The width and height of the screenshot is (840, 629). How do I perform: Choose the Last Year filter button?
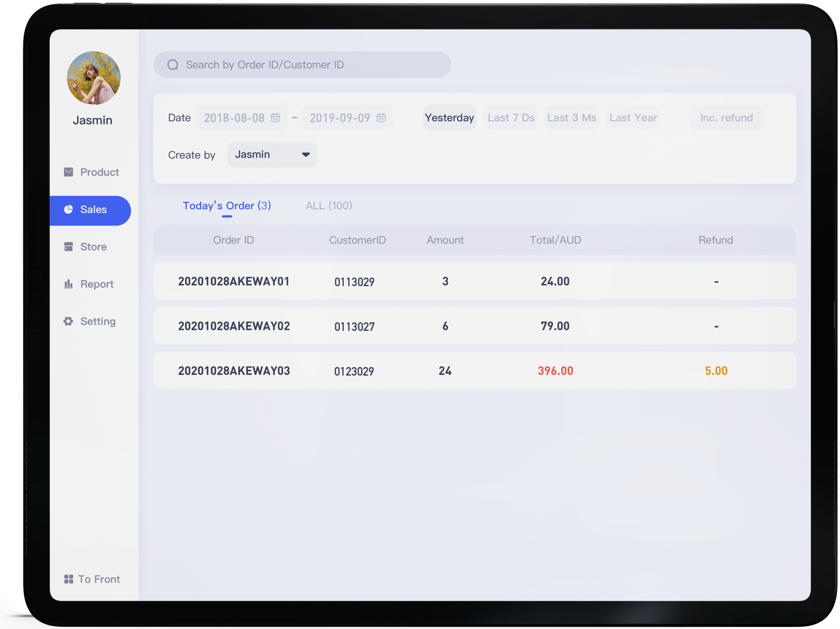[x=633, y=118]
